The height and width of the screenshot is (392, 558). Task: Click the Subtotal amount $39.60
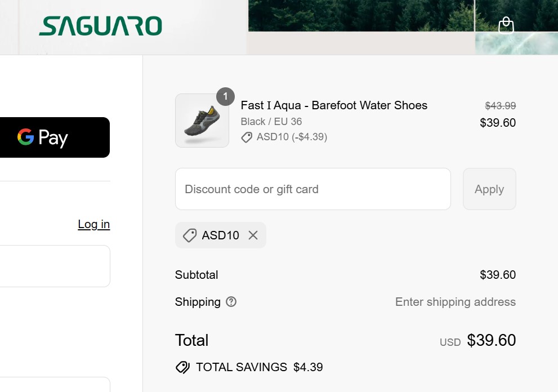click(498, 275)
